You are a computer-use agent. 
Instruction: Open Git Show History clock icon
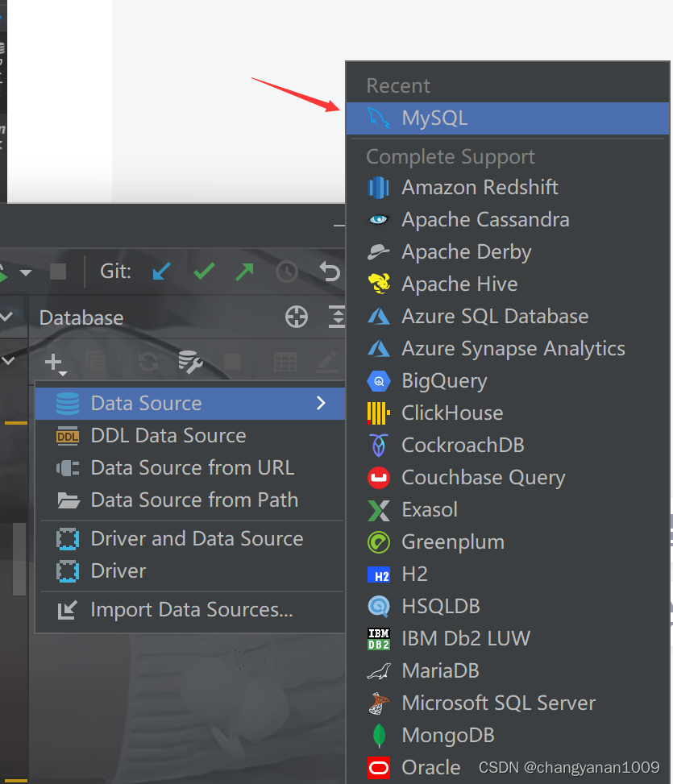pos(287,272)
